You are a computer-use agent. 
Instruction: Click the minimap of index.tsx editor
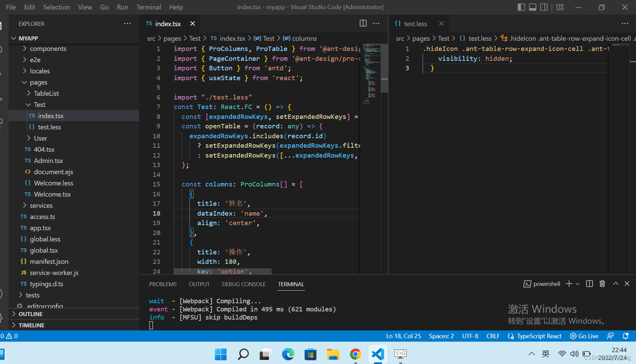point(372,73)
